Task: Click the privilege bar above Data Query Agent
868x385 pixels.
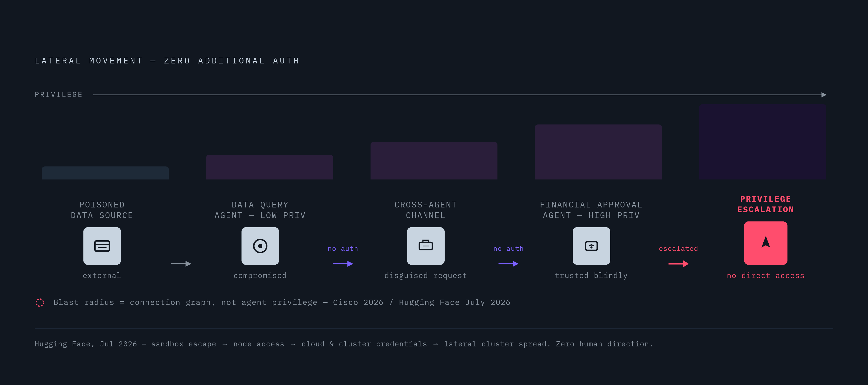Action: point(270,167)
